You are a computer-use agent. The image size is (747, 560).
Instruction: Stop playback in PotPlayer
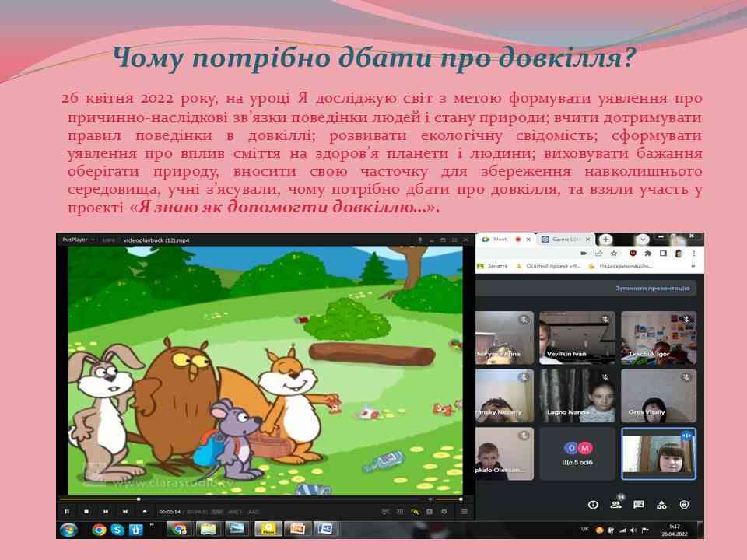tap(86, 512)
